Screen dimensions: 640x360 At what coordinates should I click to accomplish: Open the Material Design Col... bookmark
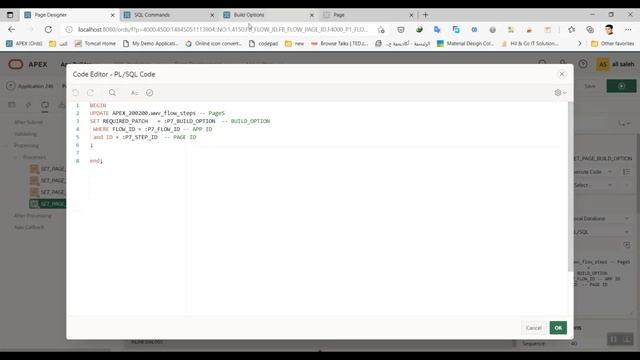point(465,43)
